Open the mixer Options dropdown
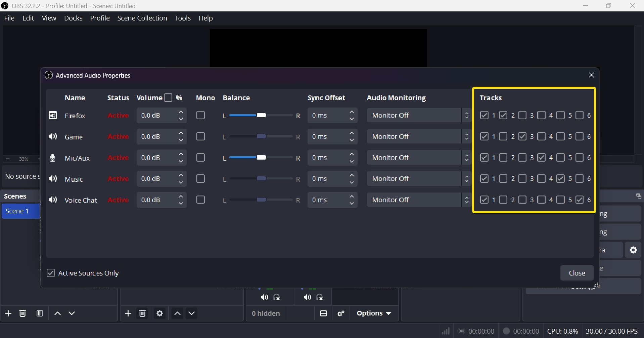This screenshot has width=644, height=338. [x=374, y=313]
